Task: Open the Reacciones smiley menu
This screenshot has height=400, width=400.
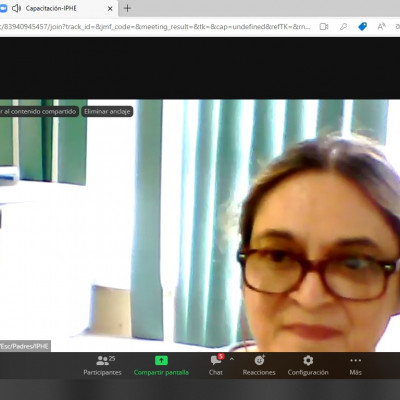Action: [x=259, y=365]
